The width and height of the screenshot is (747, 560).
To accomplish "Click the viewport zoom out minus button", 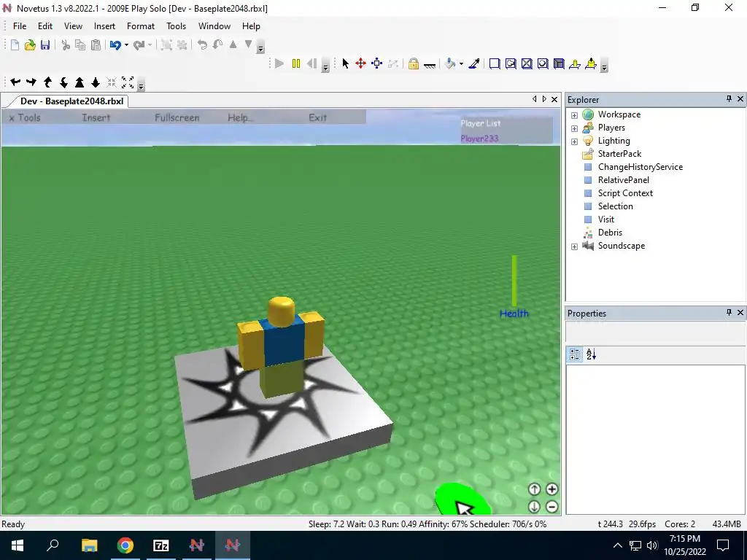I will 551,507.
